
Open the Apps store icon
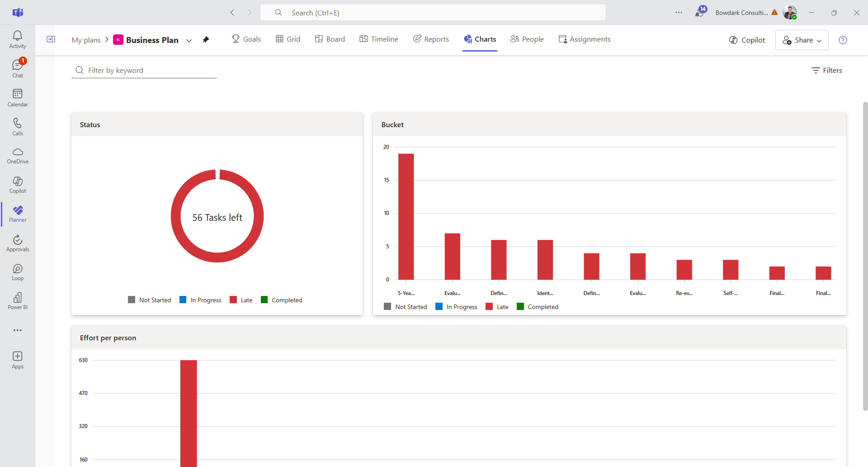click(18, 360)
